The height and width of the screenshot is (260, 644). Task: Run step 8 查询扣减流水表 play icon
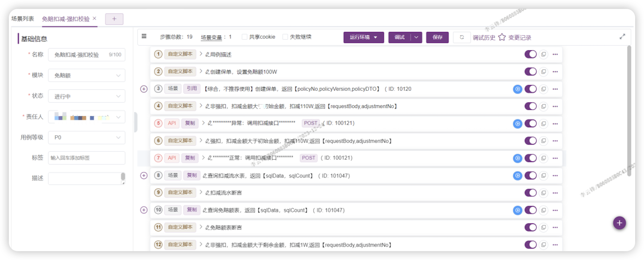(517, 176)
